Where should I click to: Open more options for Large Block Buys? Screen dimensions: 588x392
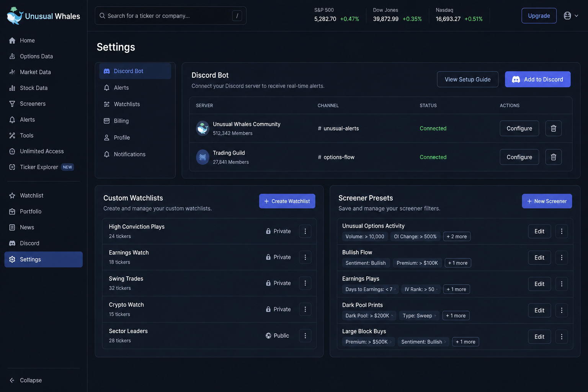tap(562, 337)
